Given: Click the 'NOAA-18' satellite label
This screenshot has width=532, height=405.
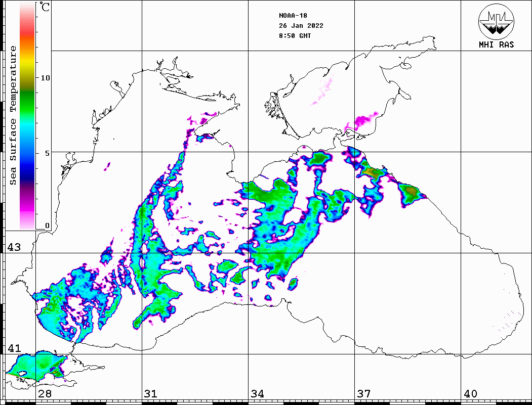Looking at the screenshot, I should point(293,16).
